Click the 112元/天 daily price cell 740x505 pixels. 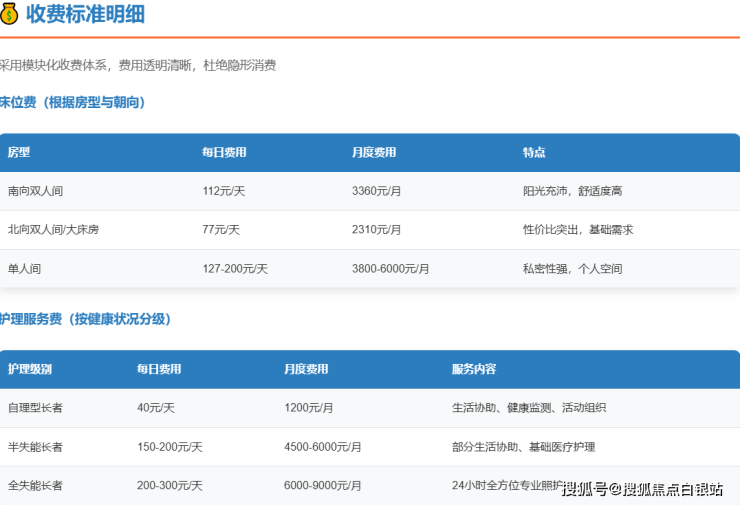pyautogui.click(x=223, y=191)
